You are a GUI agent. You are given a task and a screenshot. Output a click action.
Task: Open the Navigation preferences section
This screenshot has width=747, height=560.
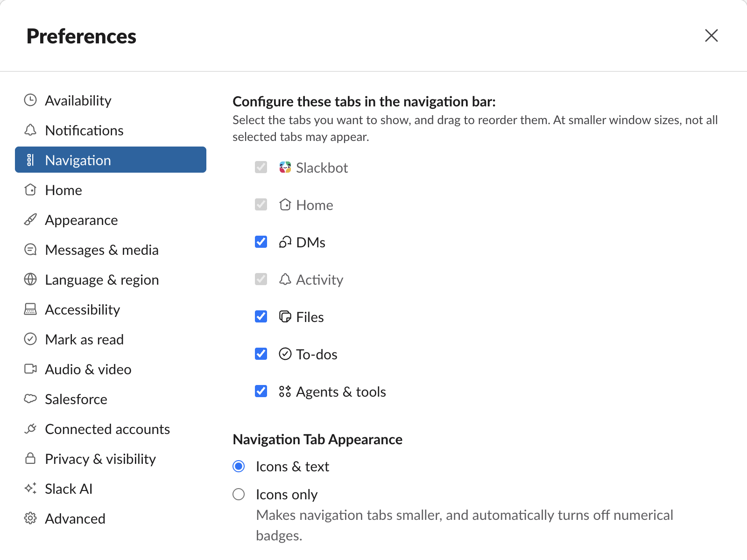click(111, 160)
